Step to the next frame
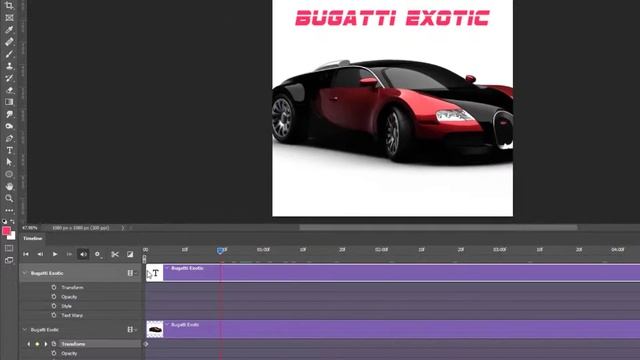This screenshot has width=640, height=360. (x=69, y=254)
